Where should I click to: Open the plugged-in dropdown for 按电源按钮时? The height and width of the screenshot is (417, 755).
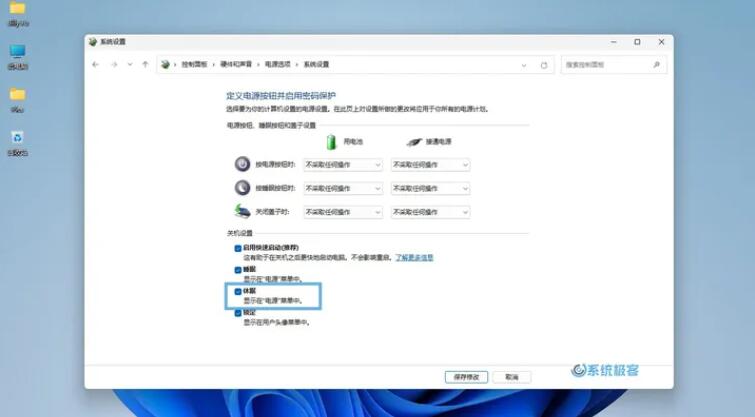pyautogui.click(x=430, y=165)
